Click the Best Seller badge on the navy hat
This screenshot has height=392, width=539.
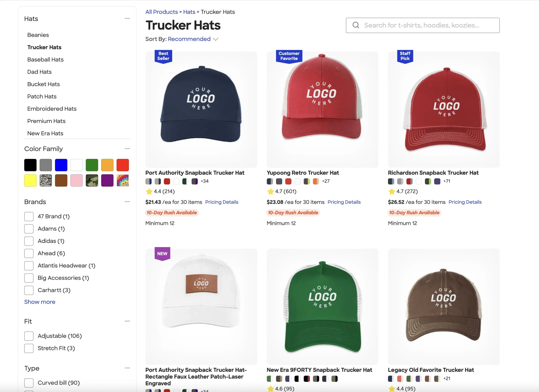point(163,56)
